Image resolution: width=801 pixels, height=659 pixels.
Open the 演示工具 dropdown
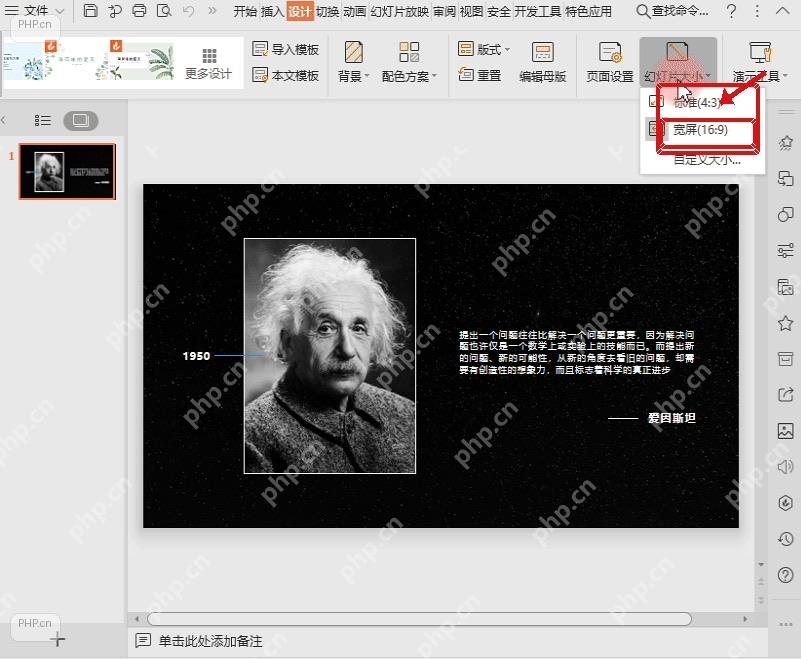point(760,62)
